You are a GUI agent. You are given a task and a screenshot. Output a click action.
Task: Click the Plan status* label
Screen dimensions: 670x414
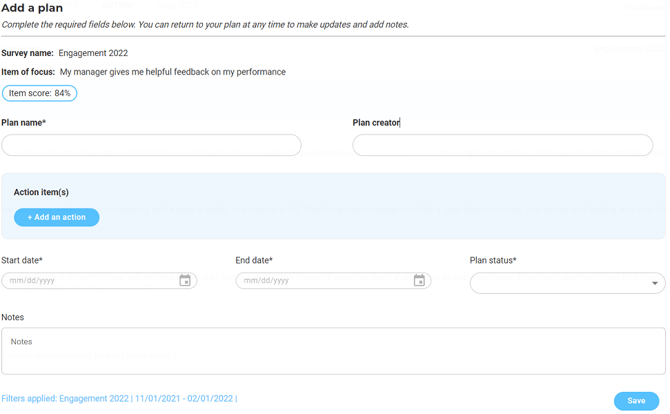pyautogui.click(x=493, y=260)
